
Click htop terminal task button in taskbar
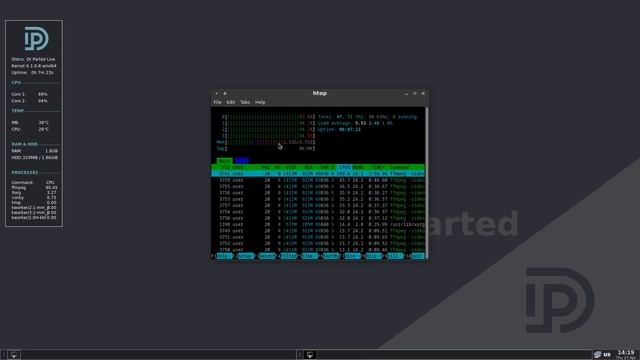310,355
